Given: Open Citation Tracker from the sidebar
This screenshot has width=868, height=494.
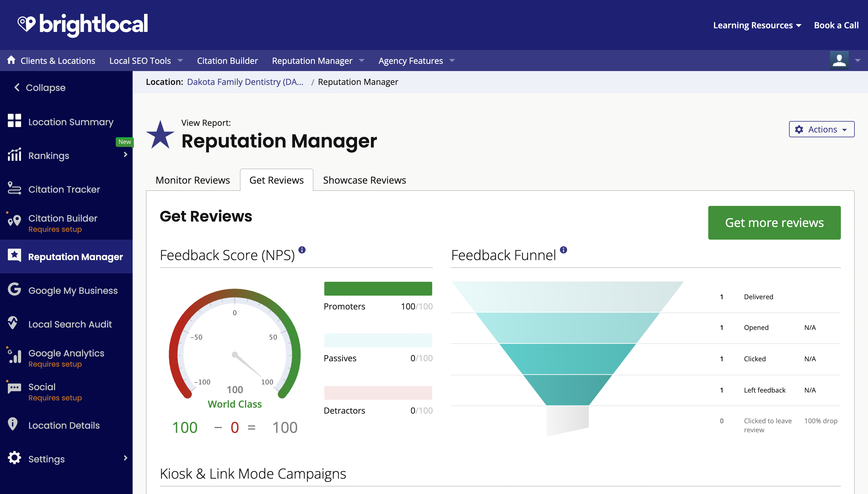Looking at the screenshot, I should [14, 189].
